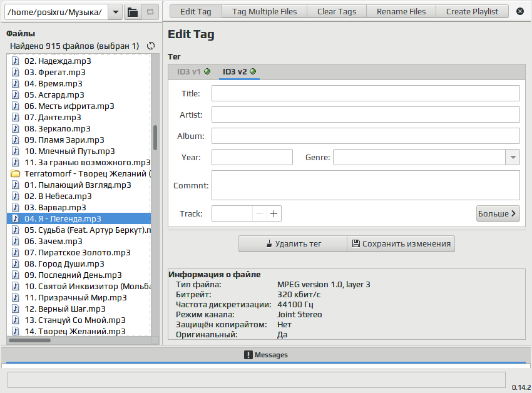532x393 pixels.
Task: Open the directory path dropdown arrow
Action: pyautogui.click(x=115, y=13)
